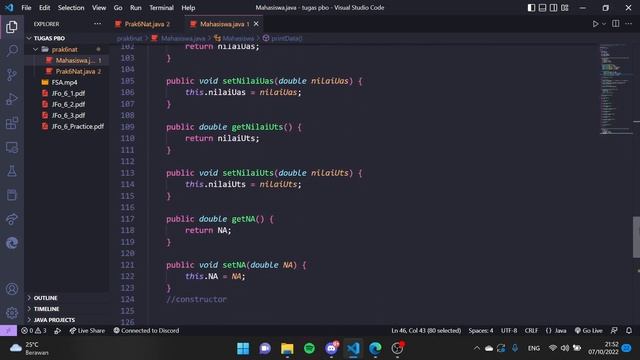The width and height of the screenshot is (640, 360).
Task: Open JFo_6_3.pdf file
Action: [68, 116]
